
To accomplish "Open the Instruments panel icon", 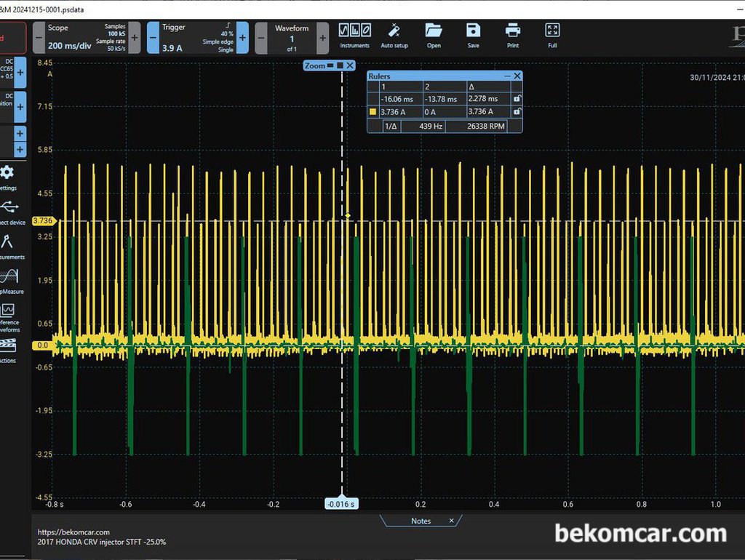I will [x=354, y=31].
